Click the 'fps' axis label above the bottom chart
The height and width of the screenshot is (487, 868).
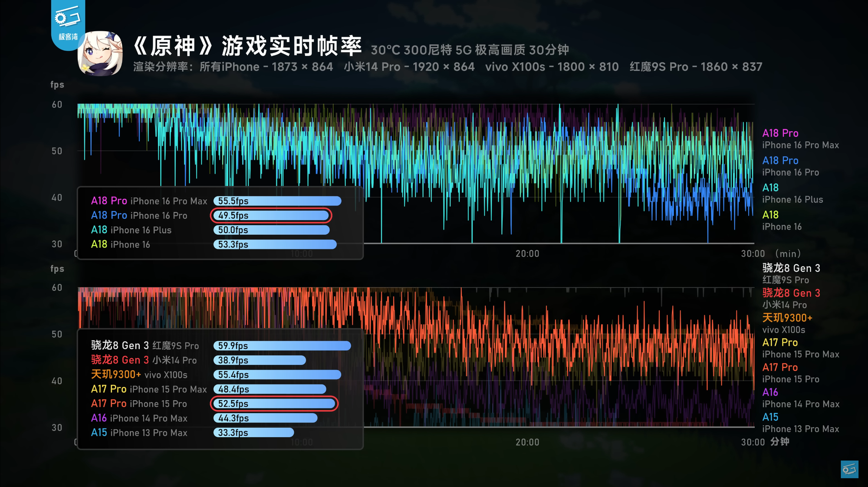click(x=57, y=269)
